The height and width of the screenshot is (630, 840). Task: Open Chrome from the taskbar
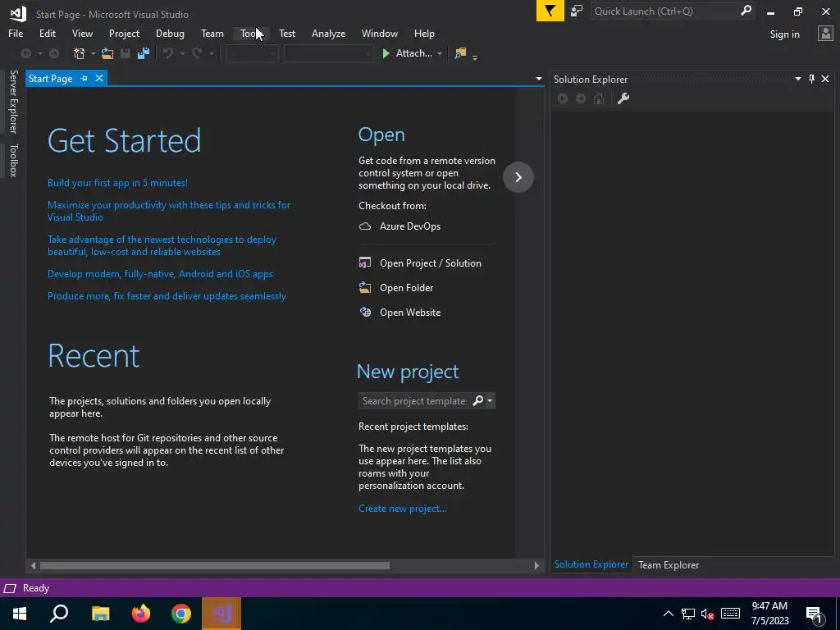click(x=181, y=614)
